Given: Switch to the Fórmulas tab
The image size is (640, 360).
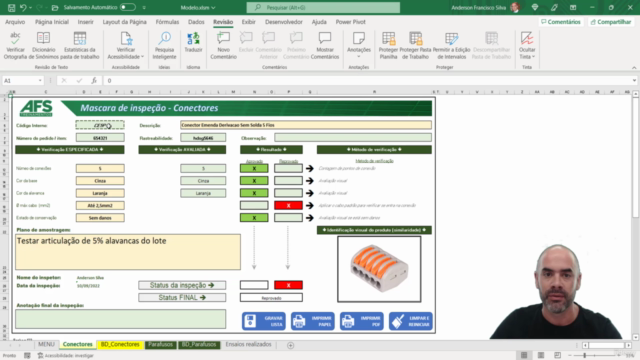Looking at the screenshot, I should click(167, 22).
